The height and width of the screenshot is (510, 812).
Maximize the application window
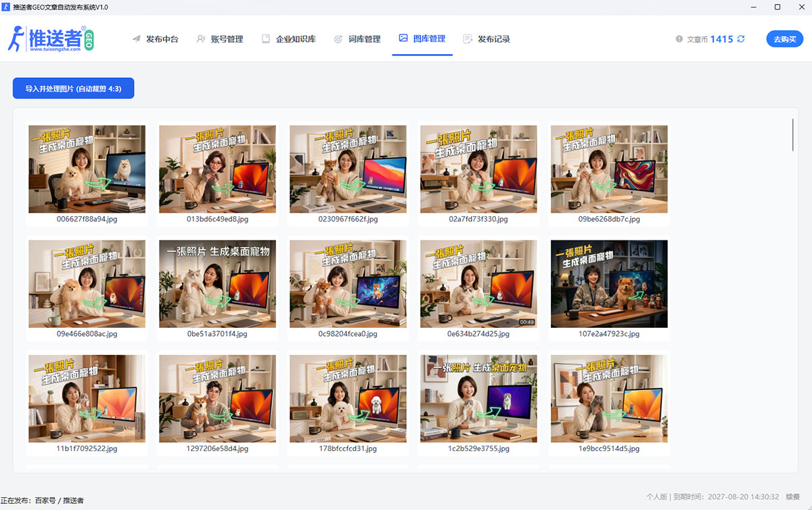(x=777, y=7)
